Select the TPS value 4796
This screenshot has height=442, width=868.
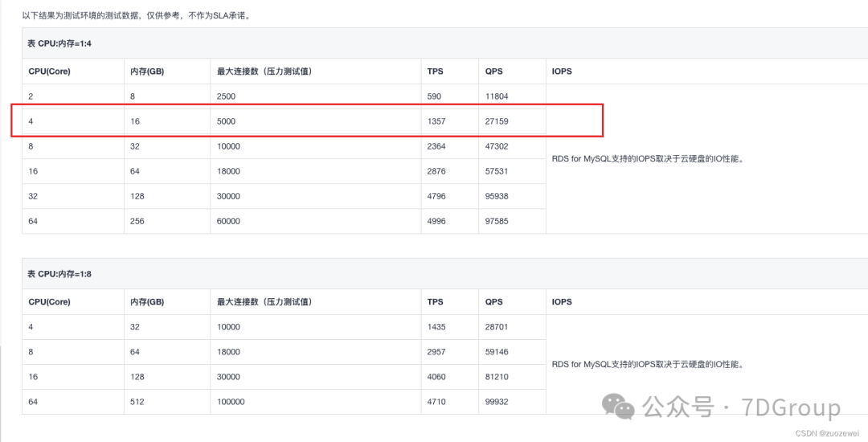[x=436, y=196]
